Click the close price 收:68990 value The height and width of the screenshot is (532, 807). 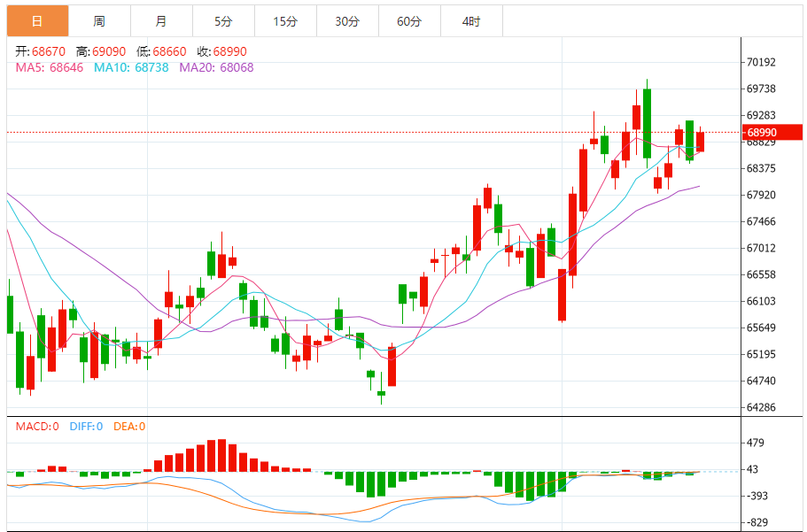point(221,51)
